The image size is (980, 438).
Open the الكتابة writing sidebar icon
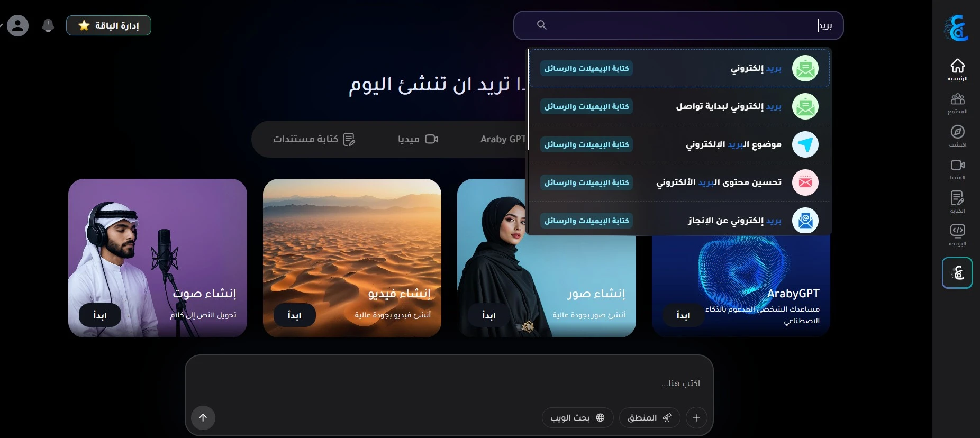(x=957, y=202)
